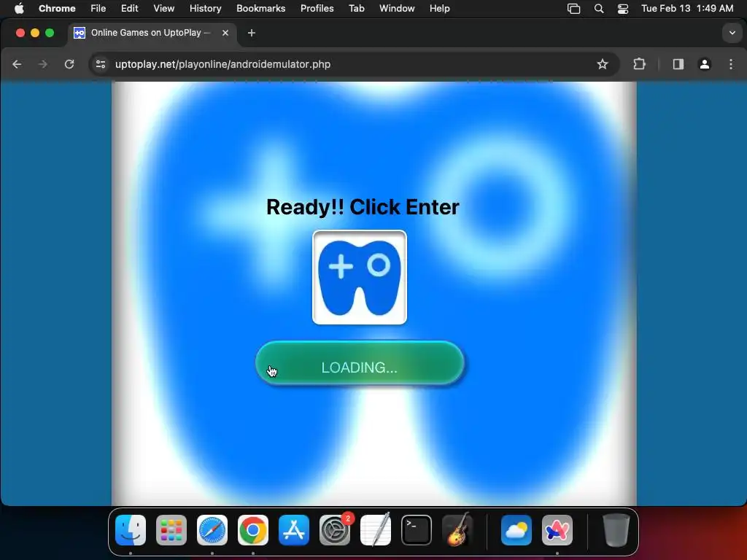Open App Store from the Dock
The height and width of the screenshot is (560, 747).
click(x=294, y=530)
